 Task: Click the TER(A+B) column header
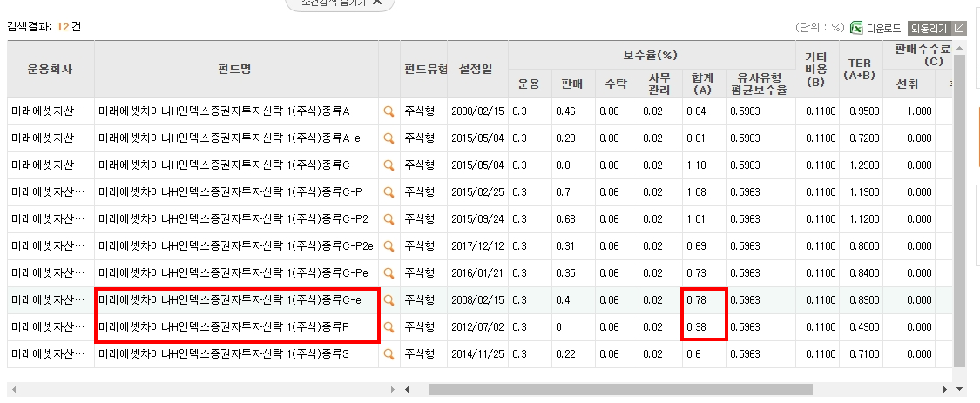point(860,70)
